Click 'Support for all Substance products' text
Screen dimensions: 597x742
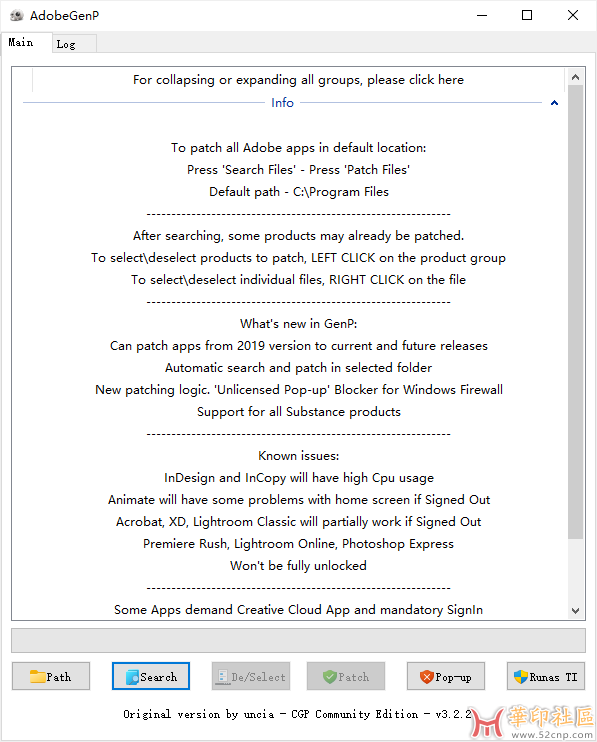[x=298, y=412]
